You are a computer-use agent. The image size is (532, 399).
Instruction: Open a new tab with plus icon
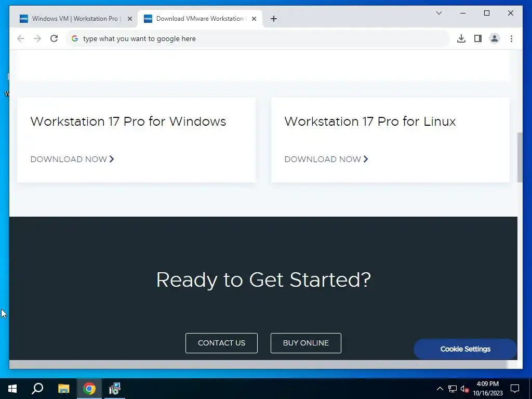coord(274,19)
